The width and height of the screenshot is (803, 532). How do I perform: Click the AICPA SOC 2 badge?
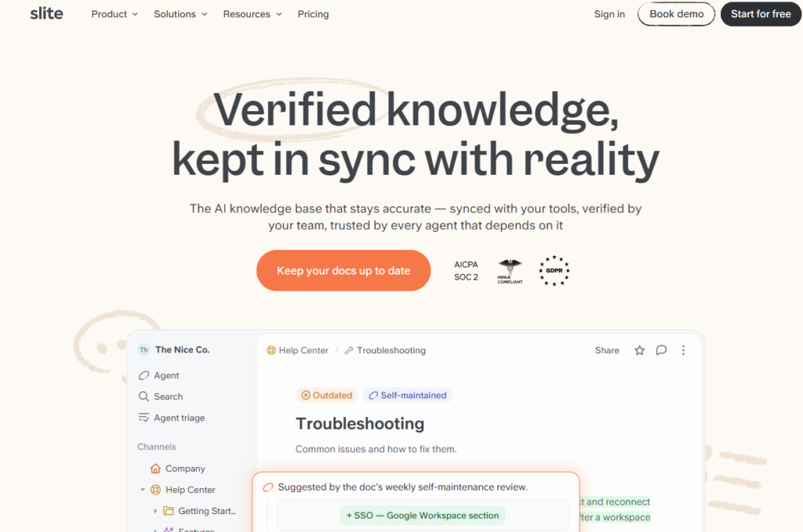coord(466,270)
